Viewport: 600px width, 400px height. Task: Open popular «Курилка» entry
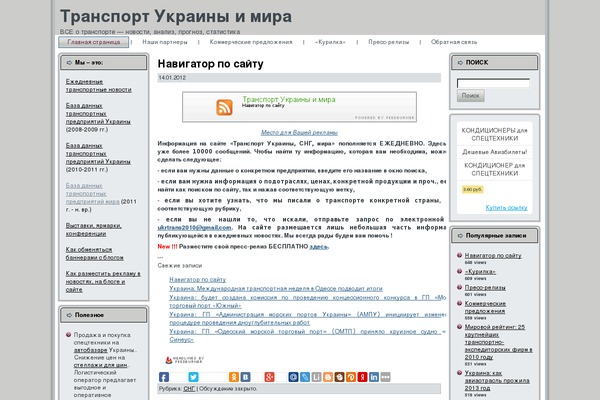[480, 271]
